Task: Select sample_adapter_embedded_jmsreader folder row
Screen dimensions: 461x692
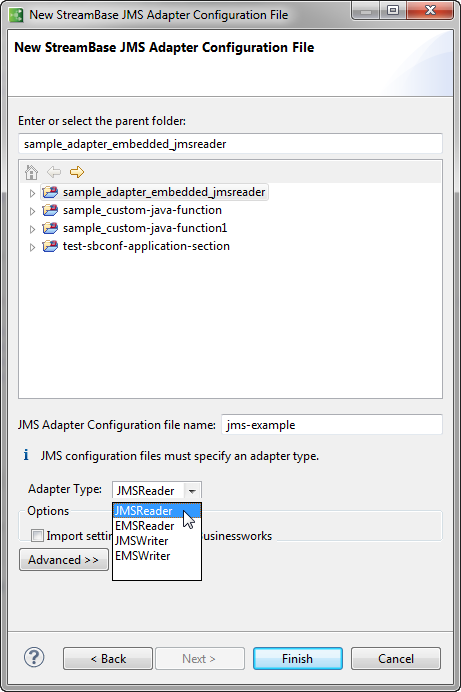Action: coord(154,192)
